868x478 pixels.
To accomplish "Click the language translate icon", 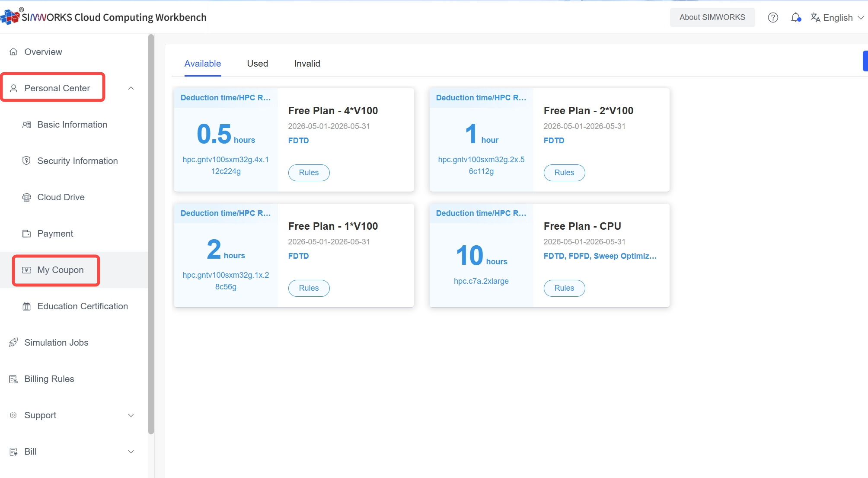I will [x=815, y=17].
